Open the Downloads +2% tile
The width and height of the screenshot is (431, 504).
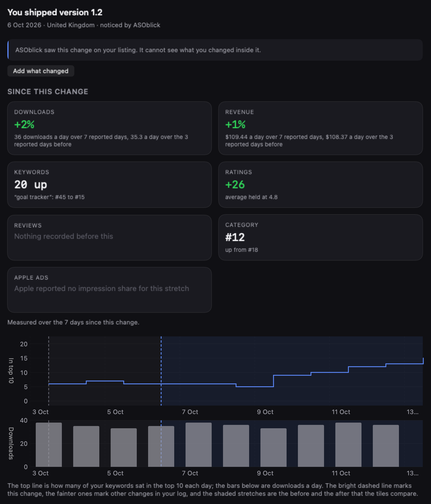[110, 128]
